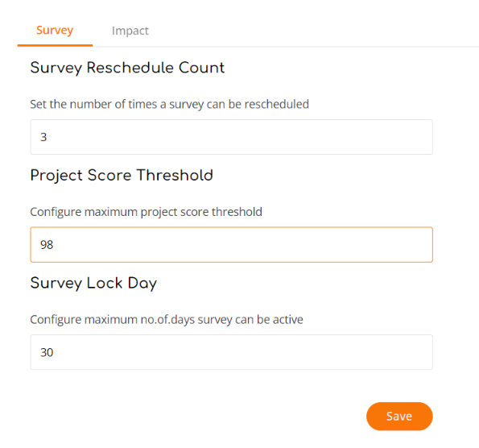Place cursor after the value 3
Image resolution: width=479 pixels, height=448 pixels.
pos(48,137)
